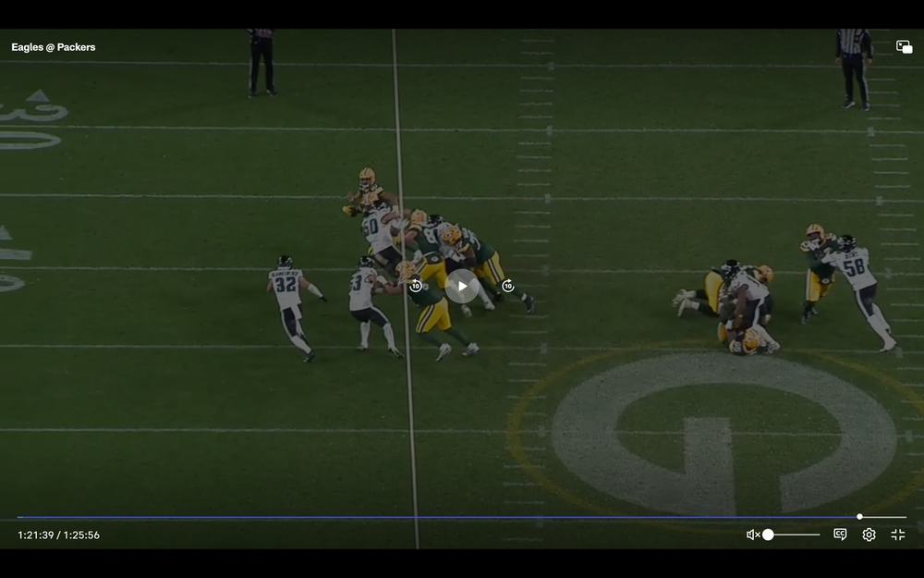Open the settings gear menu

869,535
